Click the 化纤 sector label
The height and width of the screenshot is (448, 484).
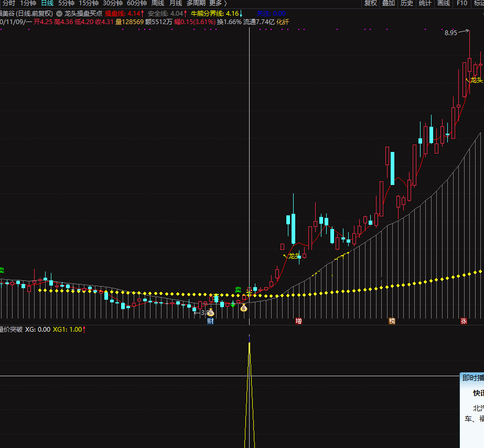pyautogui.click(x=283, y=22)
